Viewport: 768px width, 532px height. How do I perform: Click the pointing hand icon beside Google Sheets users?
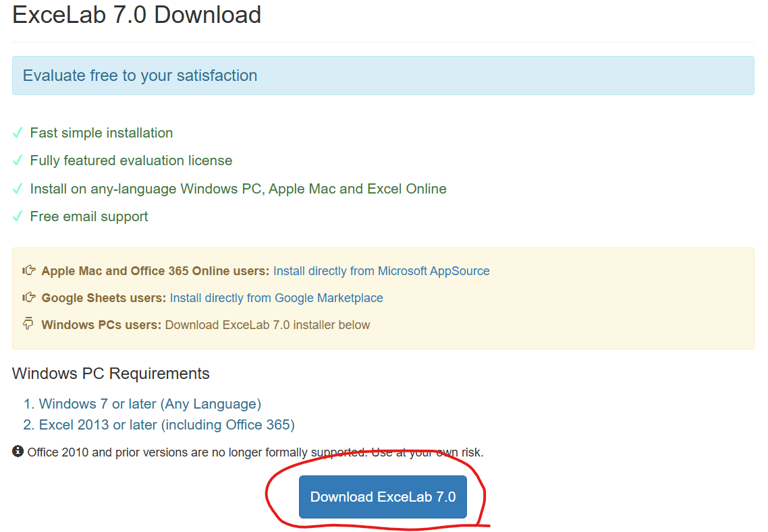29,297
